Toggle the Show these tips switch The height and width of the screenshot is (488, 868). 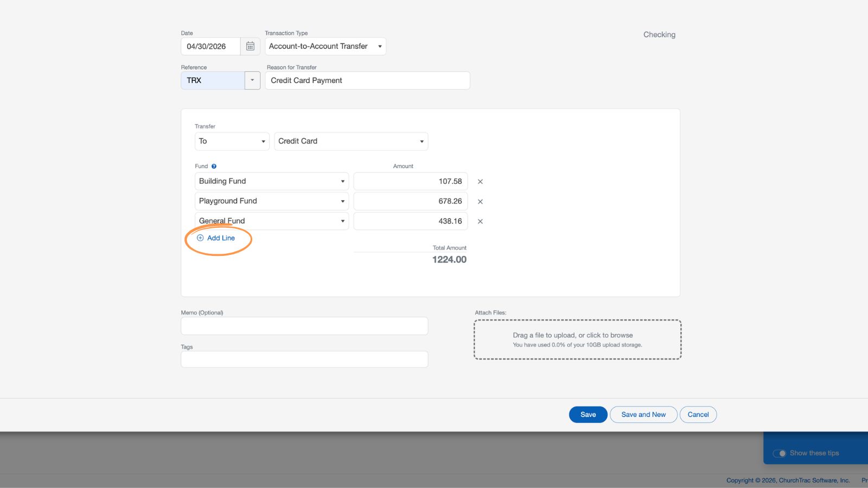[780, 453]
